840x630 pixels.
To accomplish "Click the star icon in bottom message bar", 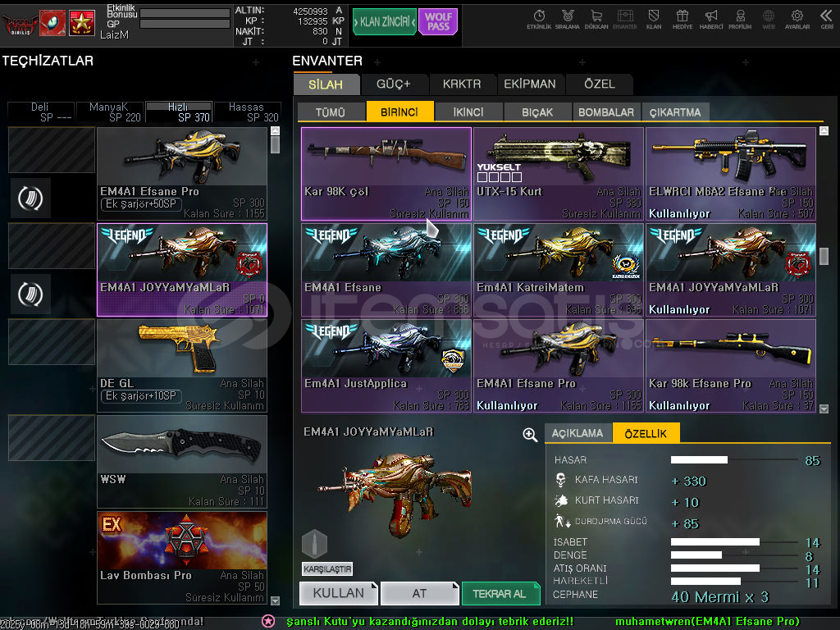I will 268,621.
